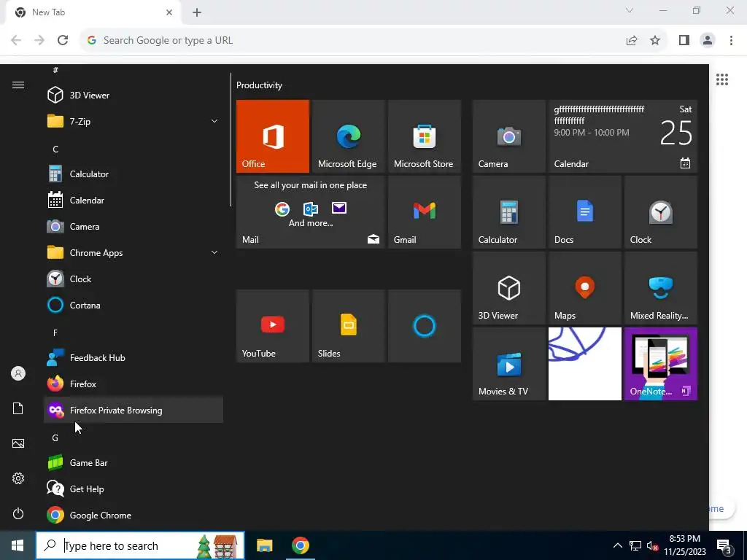Open the blue scribble whiteboard tile
Screen dimensions: 747x560
tap(585, 364)
